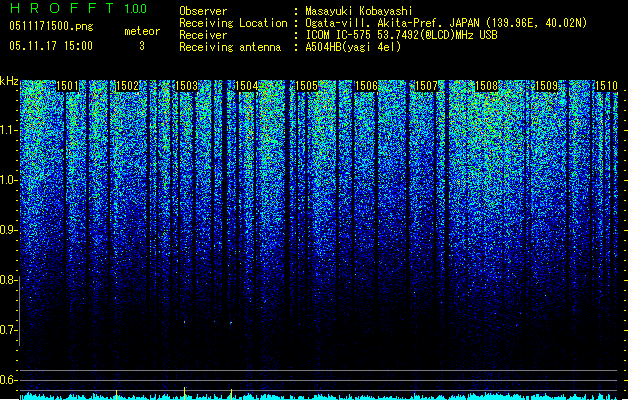
Task: Click the 1507 time marker
Action: (426, 86)
